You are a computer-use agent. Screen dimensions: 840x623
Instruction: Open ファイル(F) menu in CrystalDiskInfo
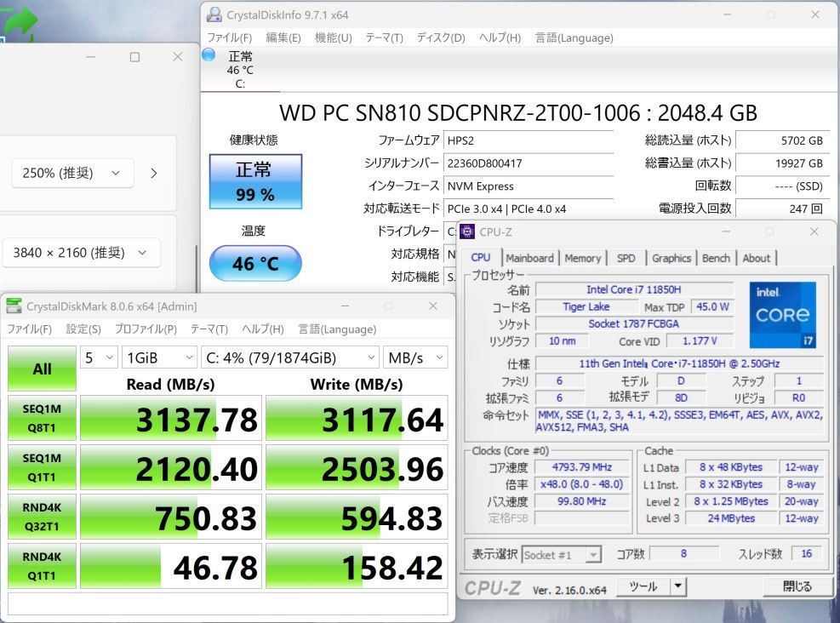[x=229, y=37]
